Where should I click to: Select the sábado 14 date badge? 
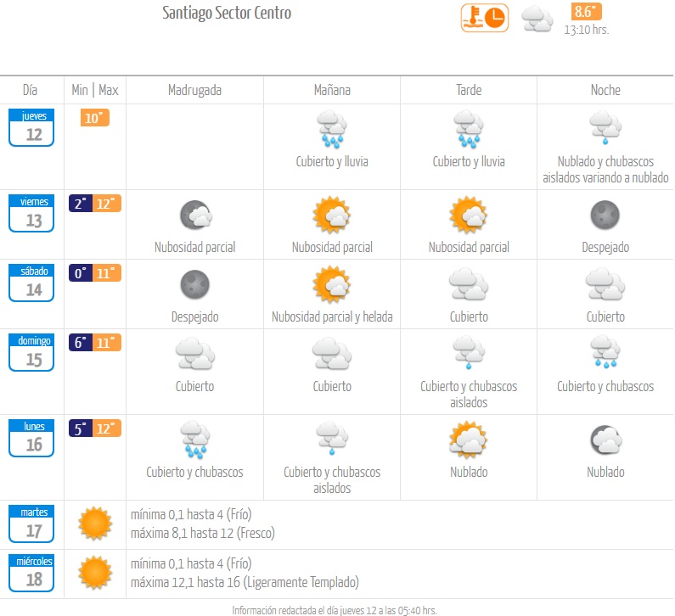tap(31, 283)
